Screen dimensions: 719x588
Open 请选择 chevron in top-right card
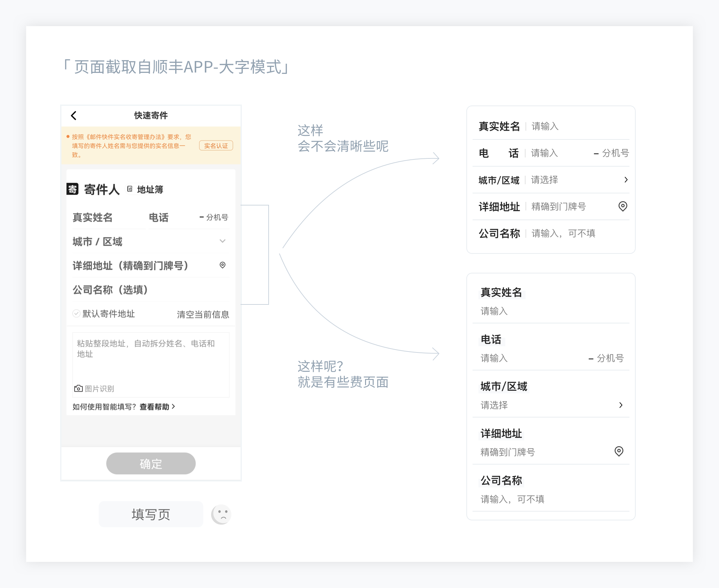(626, 180)
